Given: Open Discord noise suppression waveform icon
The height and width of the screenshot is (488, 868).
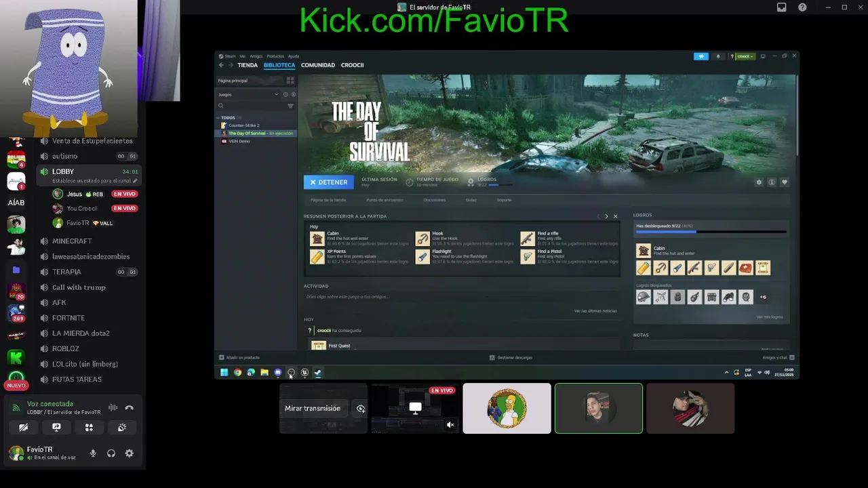Looking at the screenshot, I should click(113, 407).
